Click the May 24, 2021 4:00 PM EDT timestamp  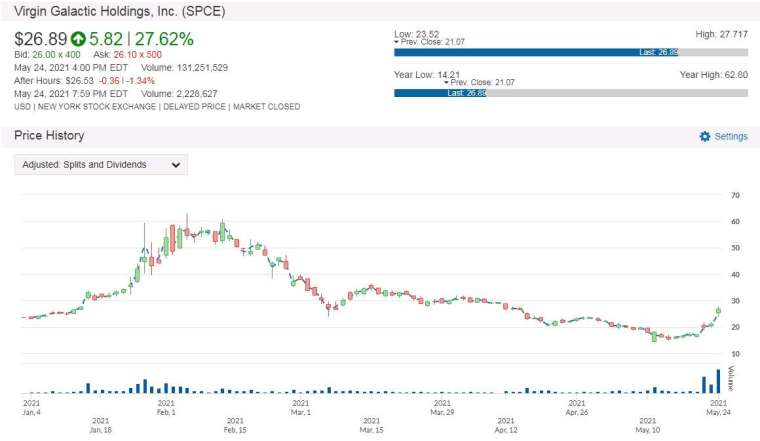[71, 68]
